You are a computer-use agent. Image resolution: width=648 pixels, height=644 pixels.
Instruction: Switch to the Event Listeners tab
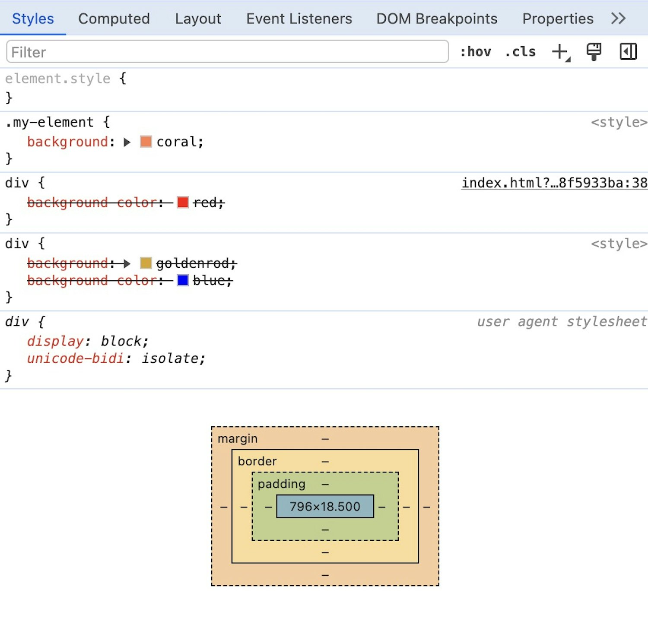(x=299, y=19)
